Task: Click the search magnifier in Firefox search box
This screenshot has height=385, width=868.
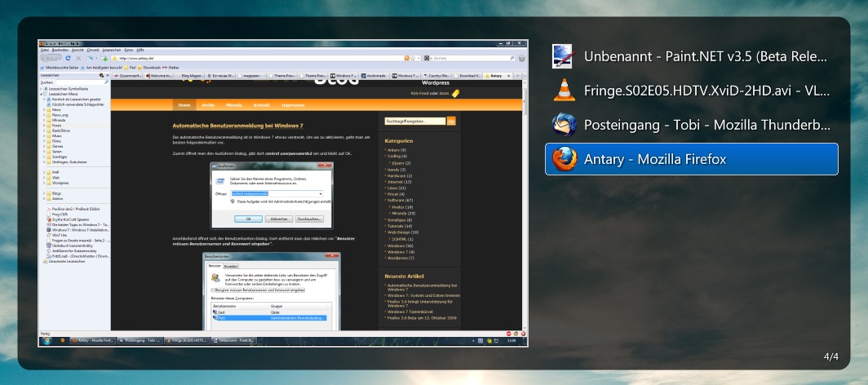Action: click(x=511, y=58)
